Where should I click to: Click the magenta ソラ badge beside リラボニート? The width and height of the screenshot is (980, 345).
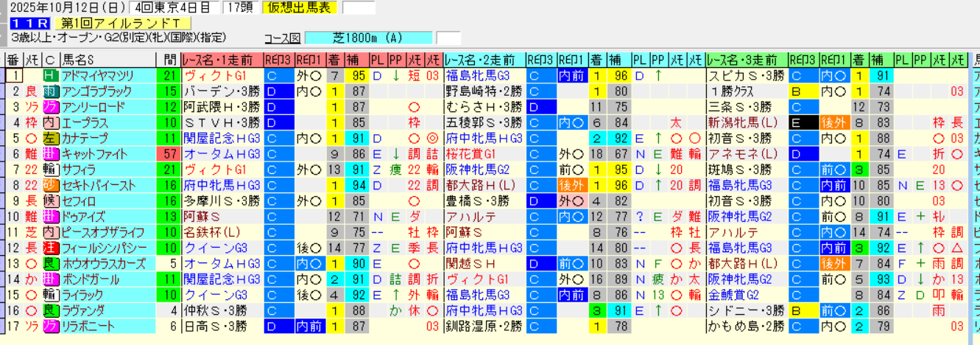point(51,327)
